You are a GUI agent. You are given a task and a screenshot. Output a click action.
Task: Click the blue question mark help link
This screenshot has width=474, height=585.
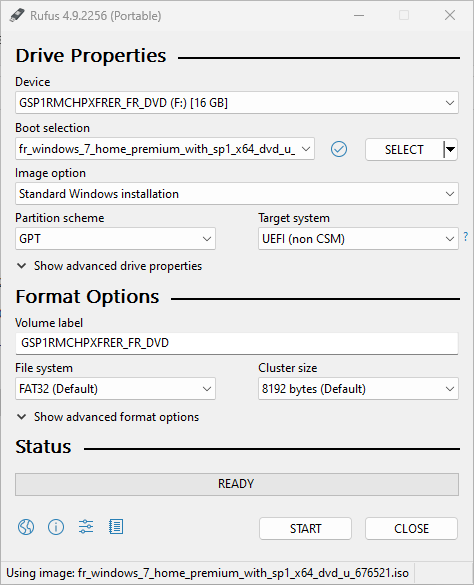click(x=465, y=236)
